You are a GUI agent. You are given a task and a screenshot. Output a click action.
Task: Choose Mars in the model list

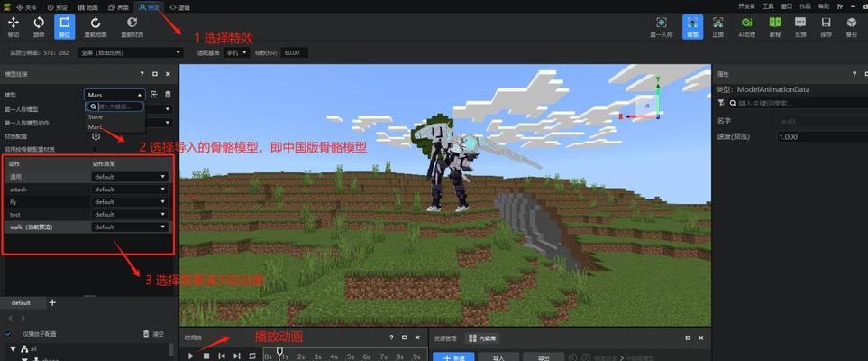114,127
